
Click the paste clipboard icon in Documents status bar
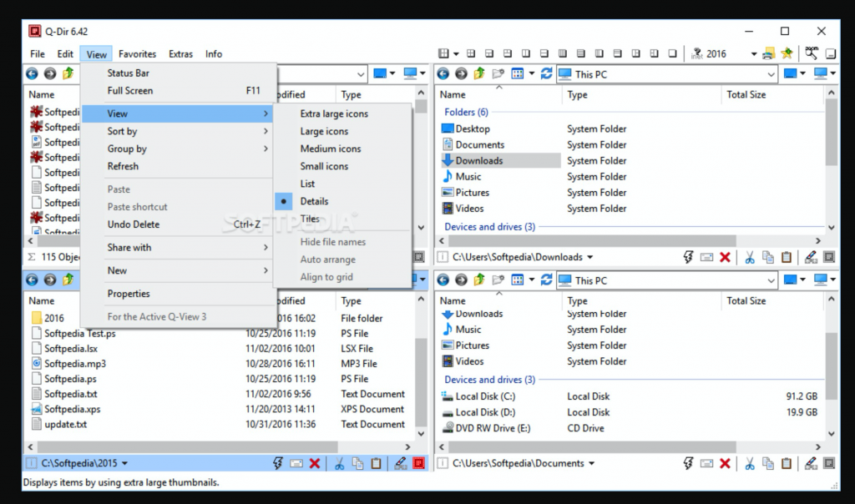pyautogui.click(x=787, y=463)
